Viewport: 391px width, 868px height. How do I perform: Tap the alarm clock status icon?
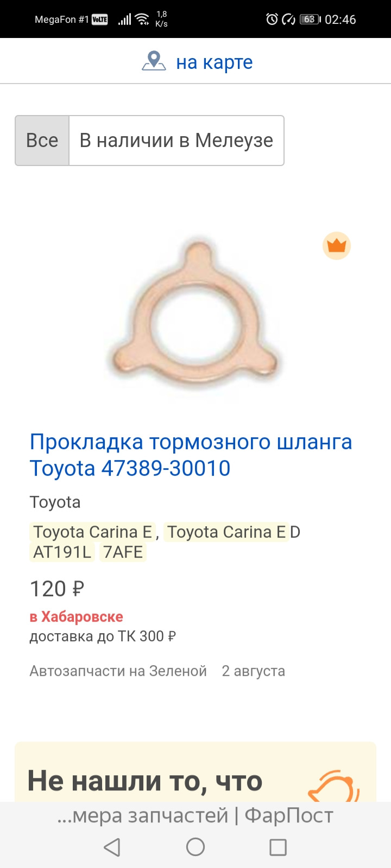click(272, 20)
